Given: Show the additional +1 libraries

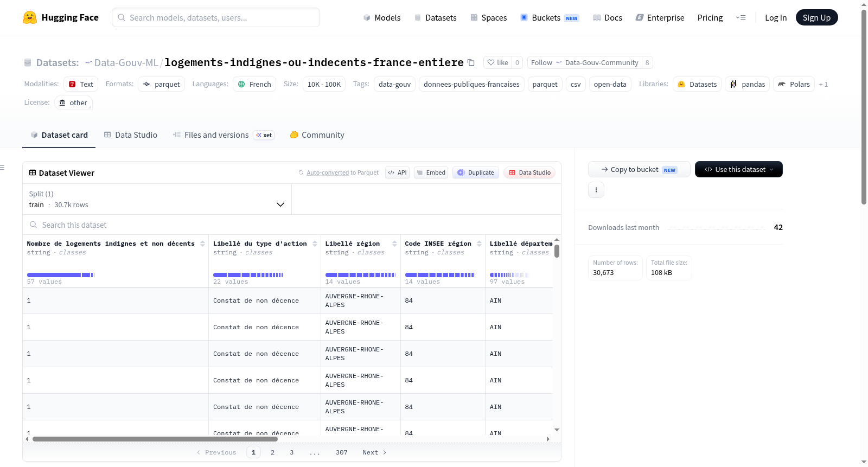Looking at the screenshot, I should point(823,85).
